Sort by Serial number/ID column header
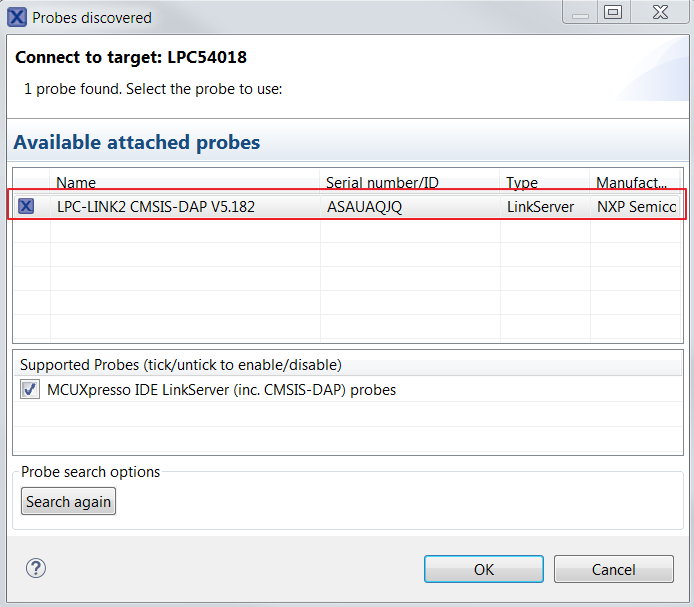The height and width of the screenshot is (607, 694). point(410,182)
